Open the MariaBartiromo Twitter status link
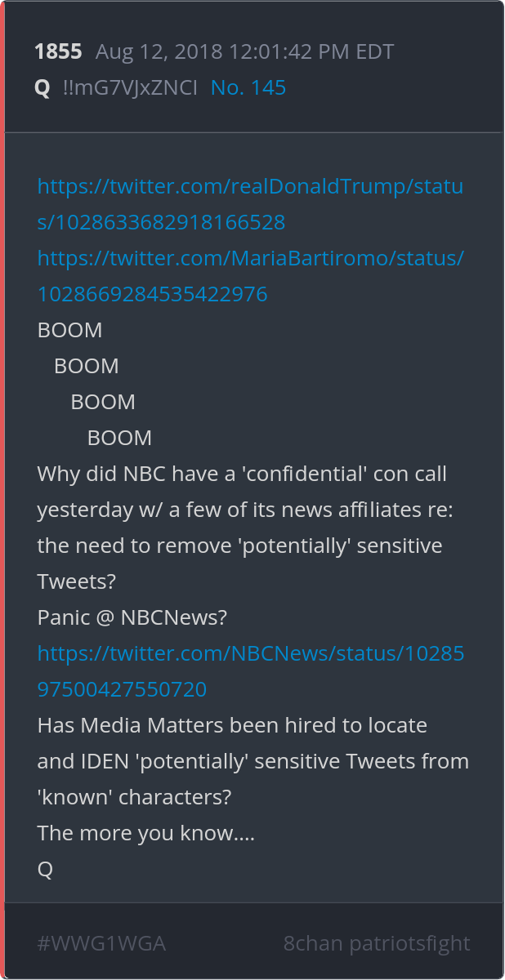The height and width of the screenshot is (980, 505). (x=251, y=276)
